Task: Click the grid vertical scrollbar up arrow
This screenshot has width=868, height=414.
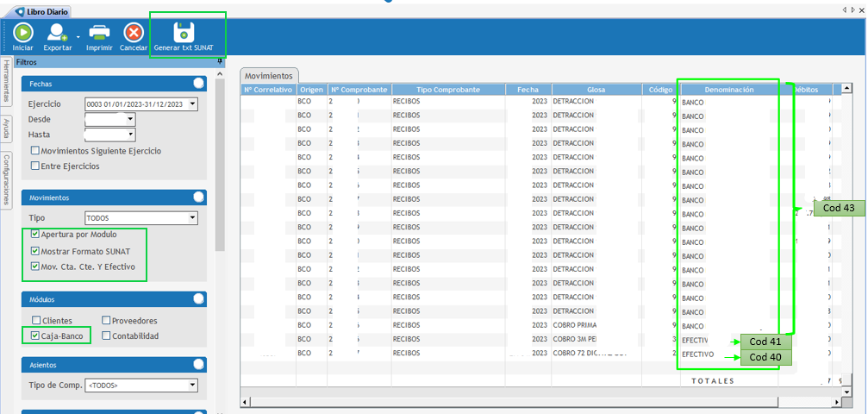Action: (846, 89)
